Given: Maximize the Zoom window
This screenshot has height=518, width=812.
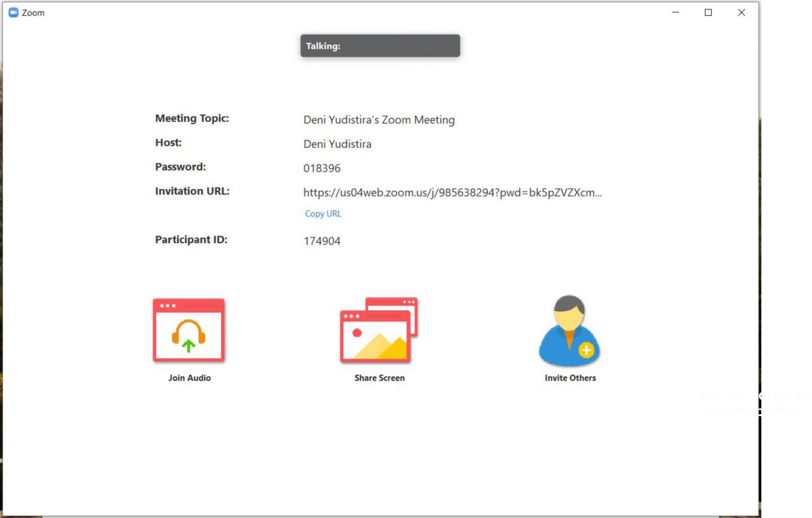Looking at the screenshot, I should pyautogui.click(x=708, y=12).
